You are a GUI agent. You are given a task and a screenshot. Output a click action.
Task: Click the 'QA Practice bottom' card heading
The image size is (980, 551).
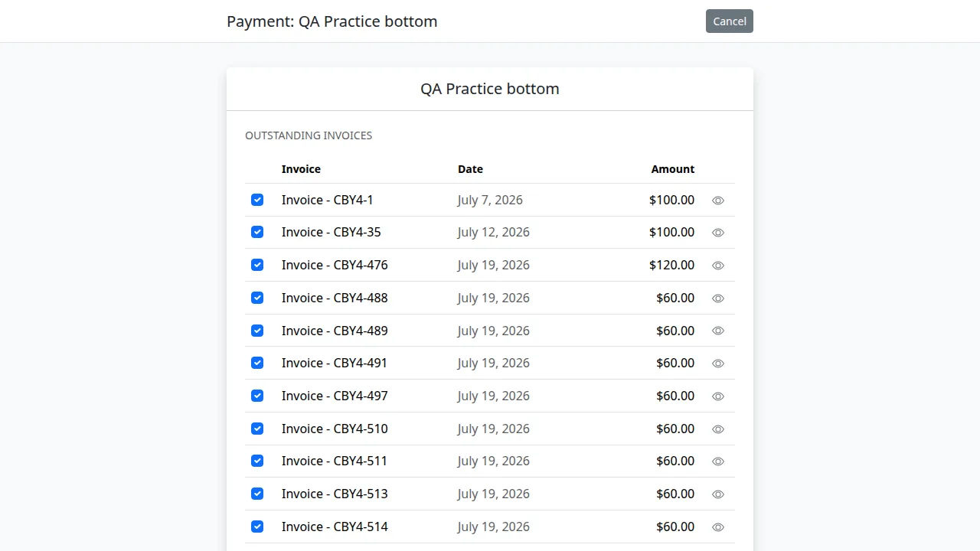(x=490, y=89)
